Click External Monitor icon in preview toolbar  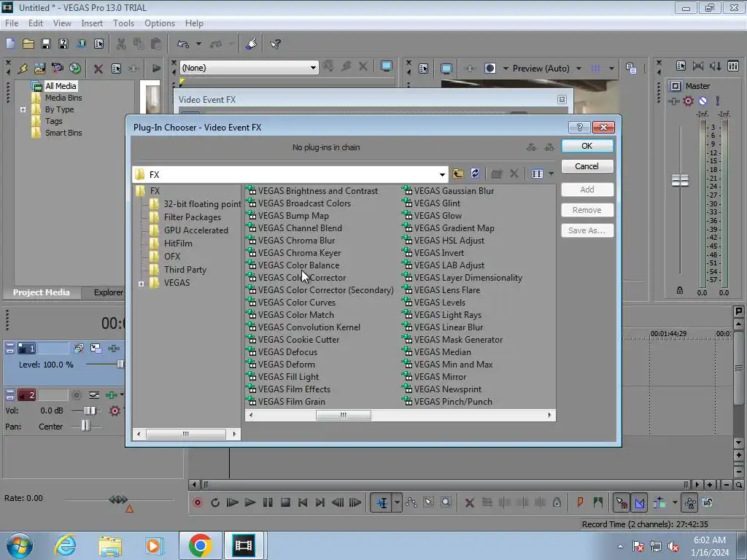(446, 69)
